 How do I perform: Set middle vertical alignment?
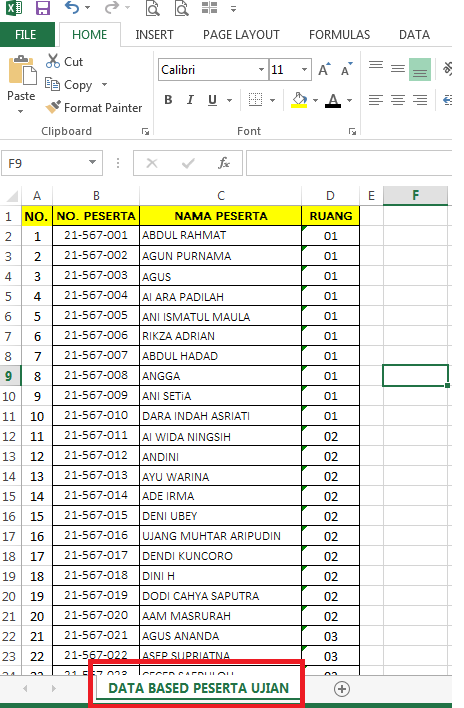pyautogui.click(x=398, y=69)
